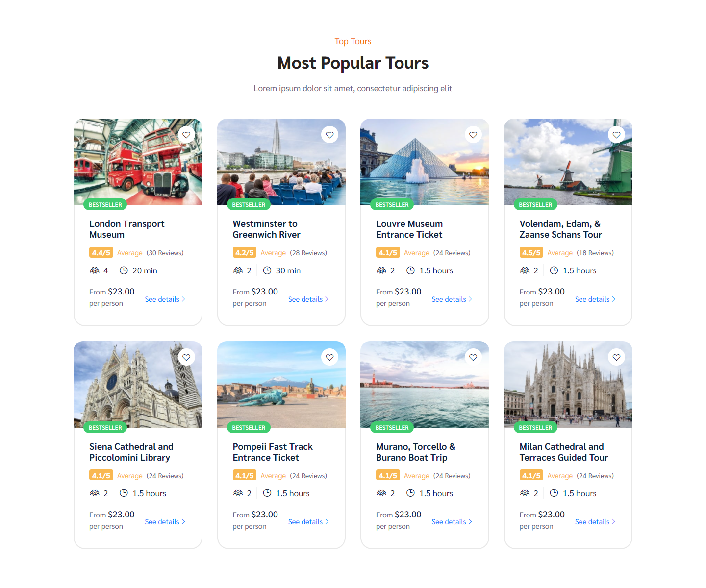Click heart icon on Milan Cathedral tour
This screenshot has height=588, width=706.
coord(617,357)
